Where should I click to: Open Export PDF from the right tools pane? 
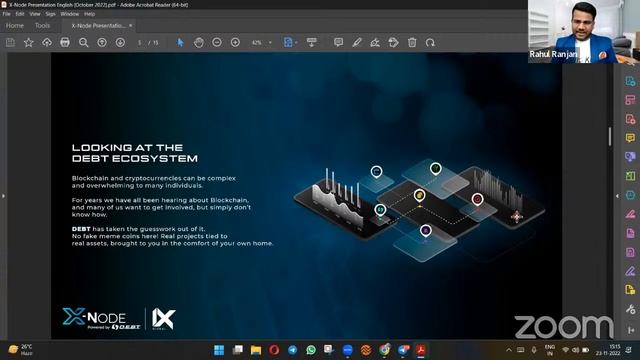(x=630, y=81)
